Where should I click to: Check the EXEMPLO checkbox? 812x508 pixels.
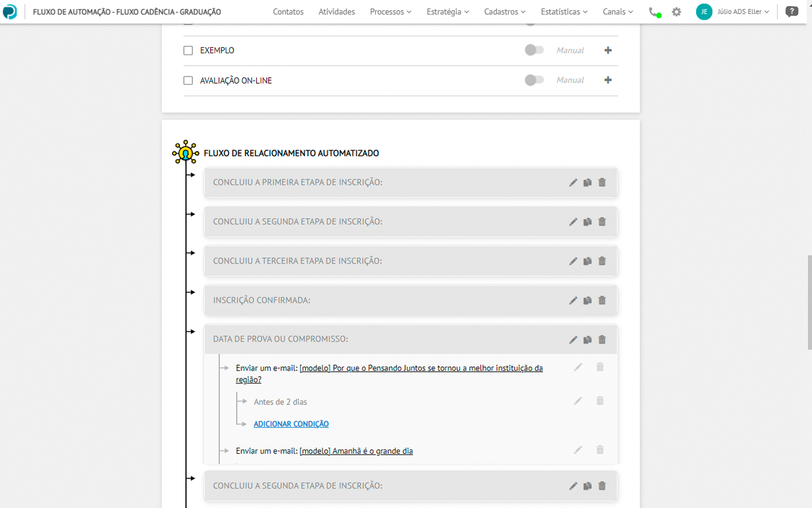point(188,51)
